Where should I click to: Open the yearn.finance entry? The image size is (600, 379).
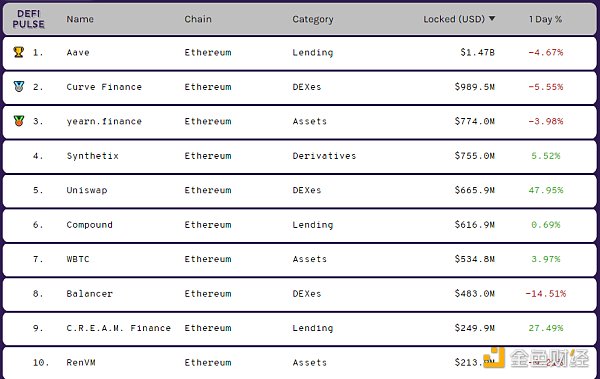pyautogui.click(x=104, y=121)
